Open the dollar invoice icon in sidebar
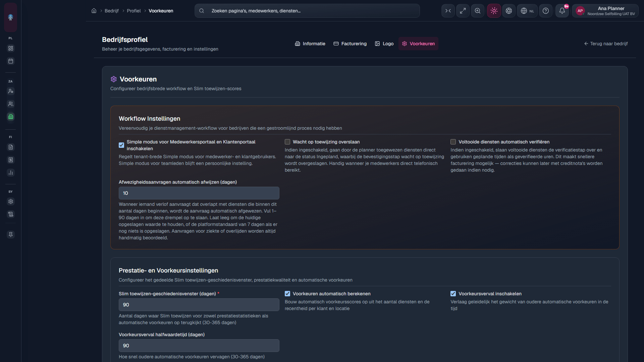 (11, 160)
